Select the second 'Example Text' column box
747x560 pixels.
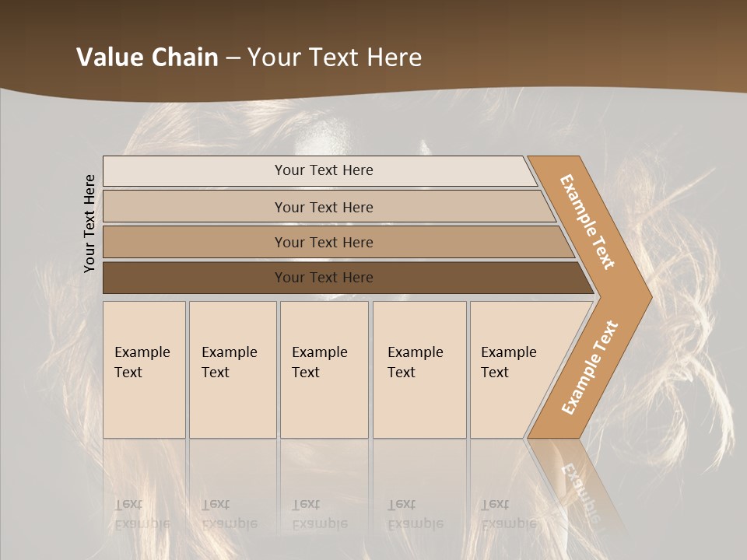click(x=233, y=369)
